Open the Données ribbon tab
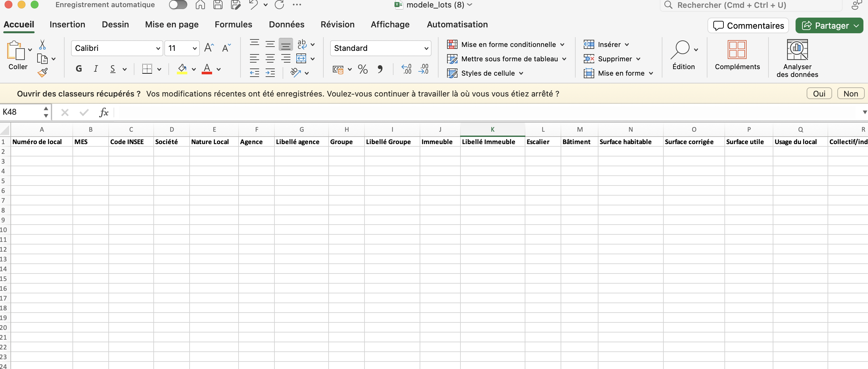The height and width of the screenshot is (369, 868). click(x=287, y=24)
